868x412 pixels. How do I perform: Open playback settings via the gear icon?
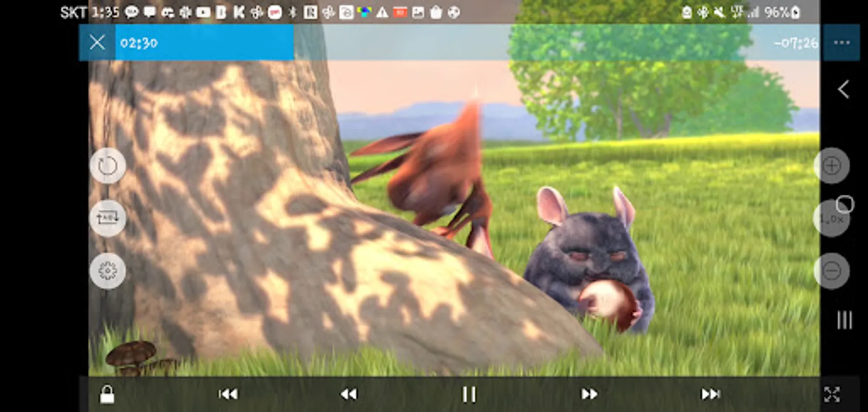[x=108, y=271]
